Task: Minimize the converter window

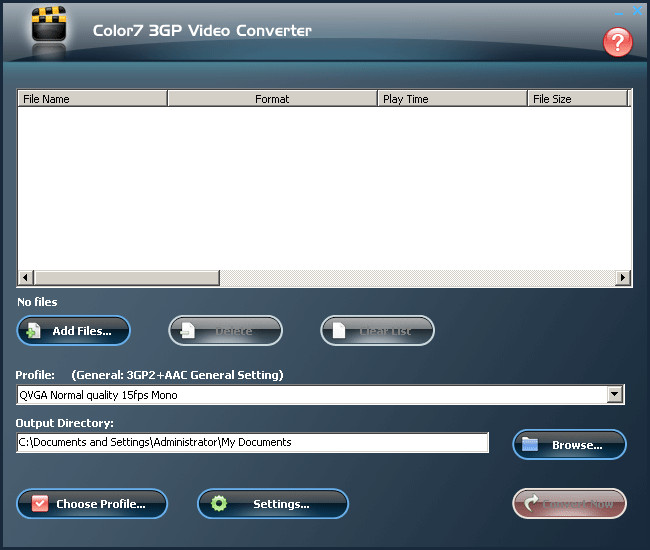Action: click(619, 12)
